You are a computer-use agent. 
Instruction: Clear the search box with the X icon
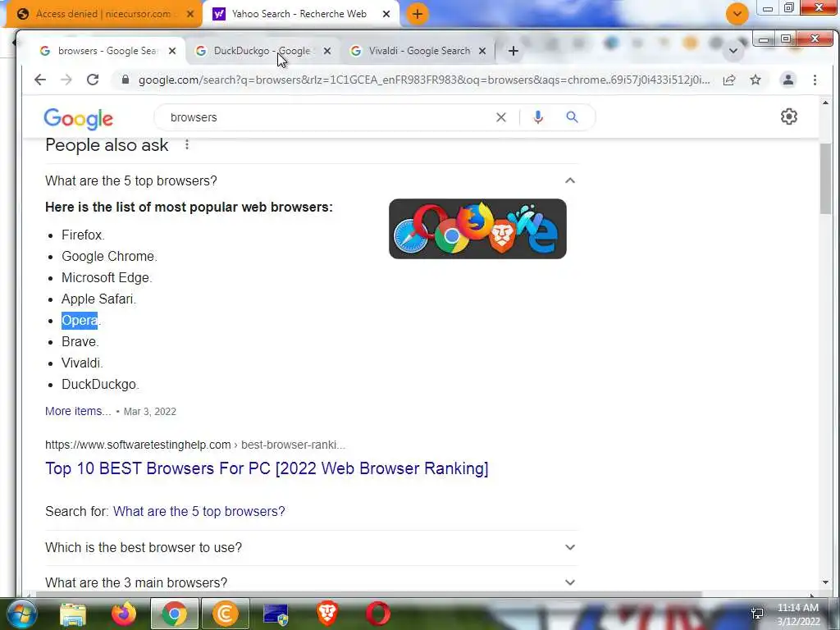click(x=501, y=117)
